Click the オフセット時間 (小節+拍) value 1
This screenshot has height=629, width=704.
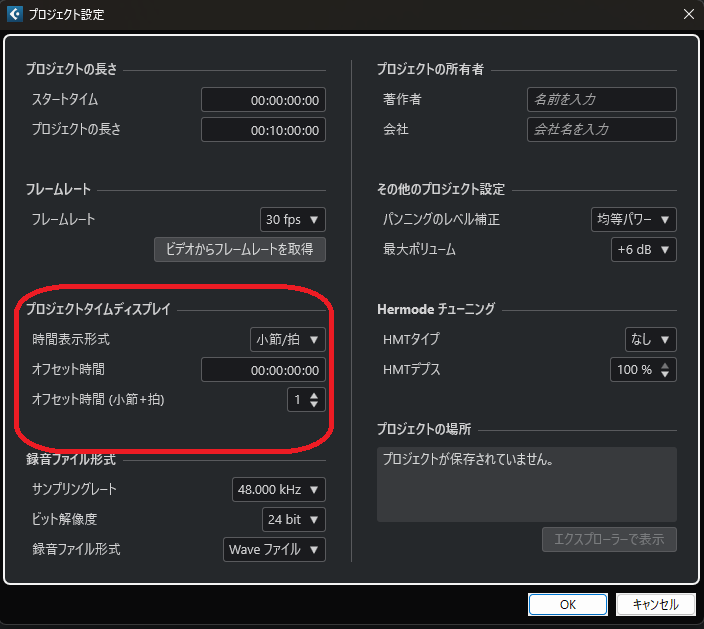click(297, 400)
